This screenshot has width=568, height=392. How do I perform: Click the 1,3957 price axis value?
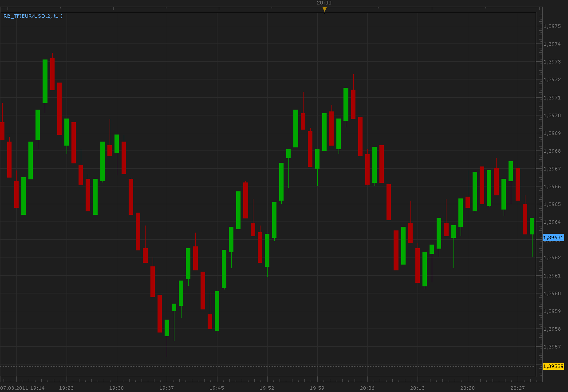coord(552,347)
